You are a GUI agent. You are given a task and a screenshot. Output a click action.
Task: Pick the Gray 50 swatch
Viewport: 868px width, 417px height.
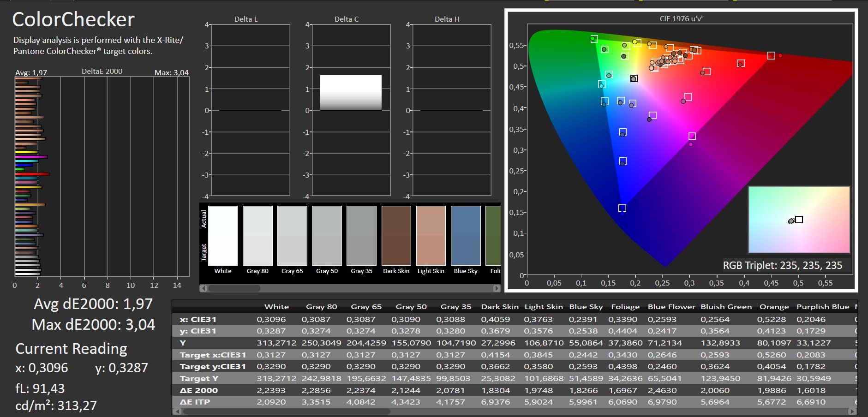pyautogui.click(x=327, y=236)
